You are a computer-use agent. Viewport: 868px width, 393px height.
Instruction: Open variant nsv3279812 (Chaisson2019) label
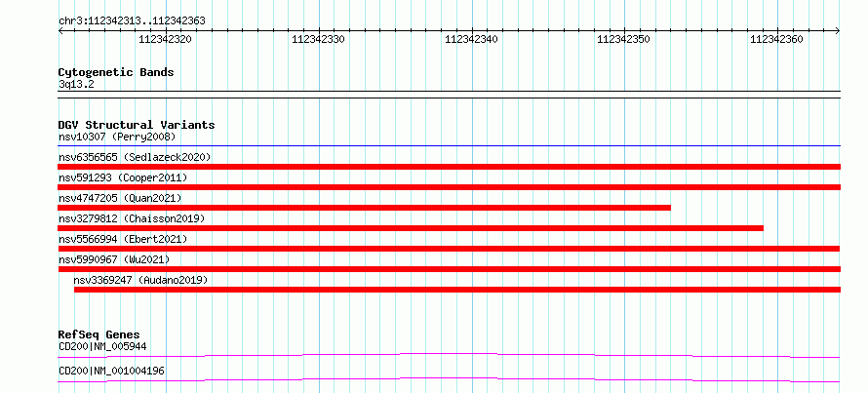(132, 218)
